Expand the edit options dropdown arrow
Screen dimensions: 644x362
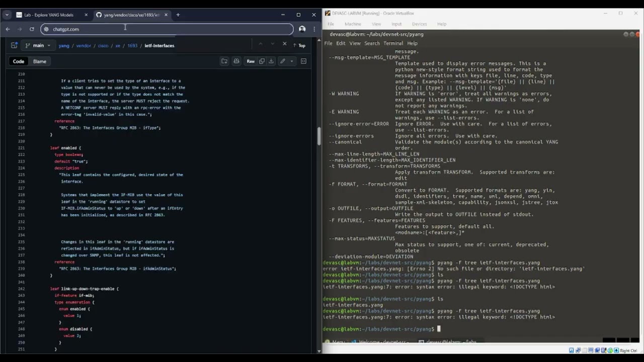tap(291, 61)
